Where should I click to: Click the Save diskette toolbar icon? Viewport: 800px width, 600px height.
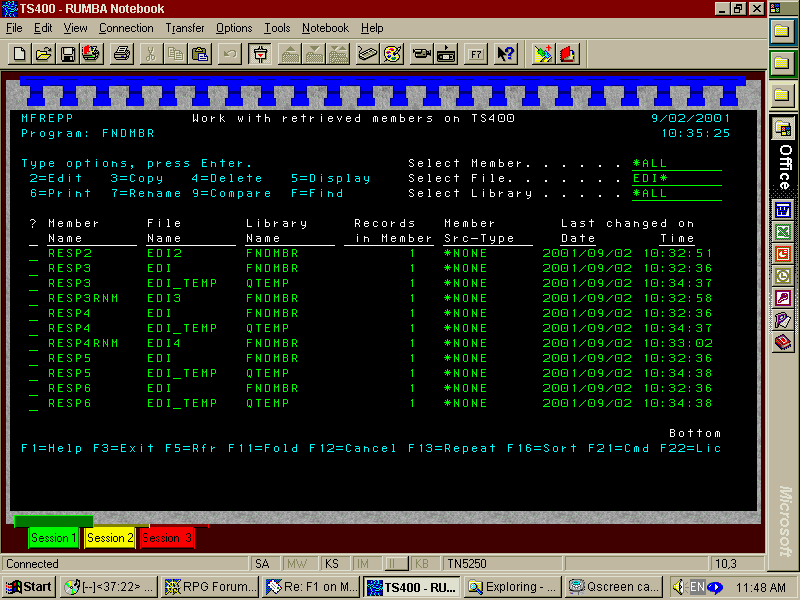68,54
